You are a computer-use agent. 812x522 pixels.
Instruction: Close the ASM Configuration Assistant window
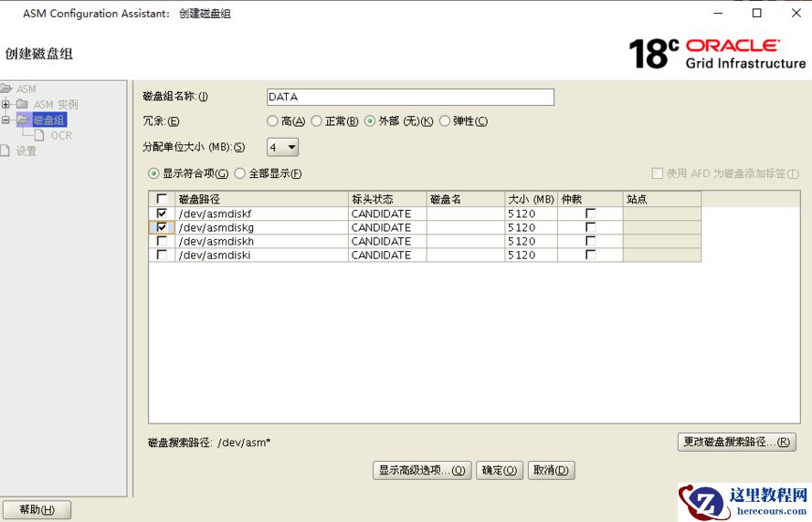tap(796, 13)
